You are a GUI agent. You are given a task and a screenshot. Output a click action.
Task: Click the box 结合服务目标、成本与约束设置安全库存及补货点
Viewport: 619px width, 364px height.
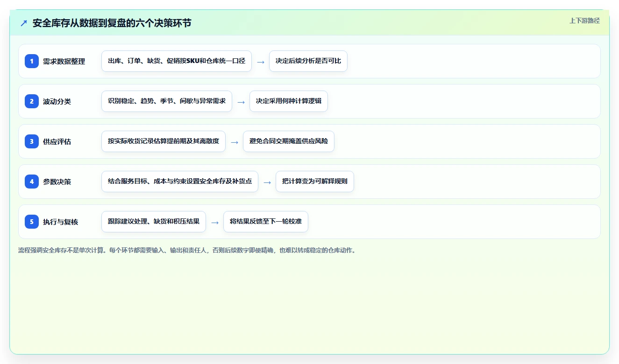click(180, 182)
